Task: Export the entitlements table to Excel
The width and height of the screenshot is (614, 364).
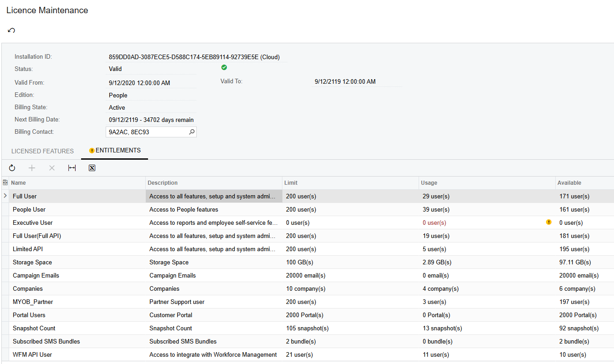Action: (x=92, y=168)
